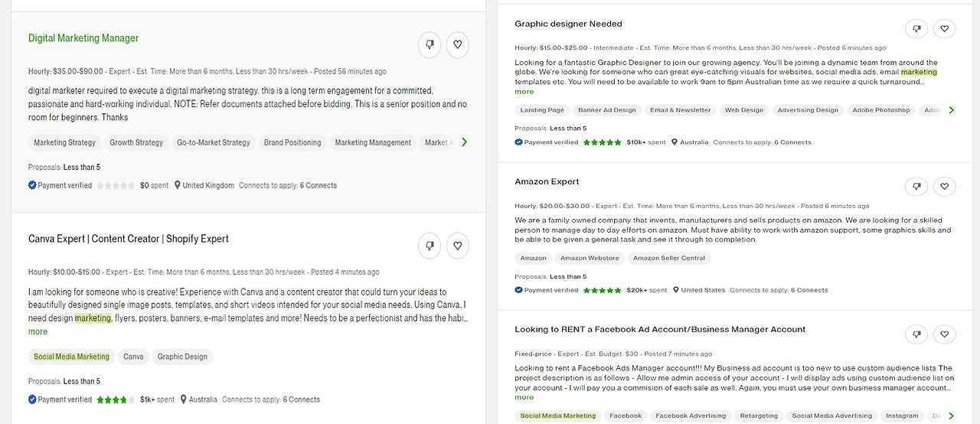Heart the Facebook Ad Account rental job
This screenshot has height=424, width=980.
945,334
